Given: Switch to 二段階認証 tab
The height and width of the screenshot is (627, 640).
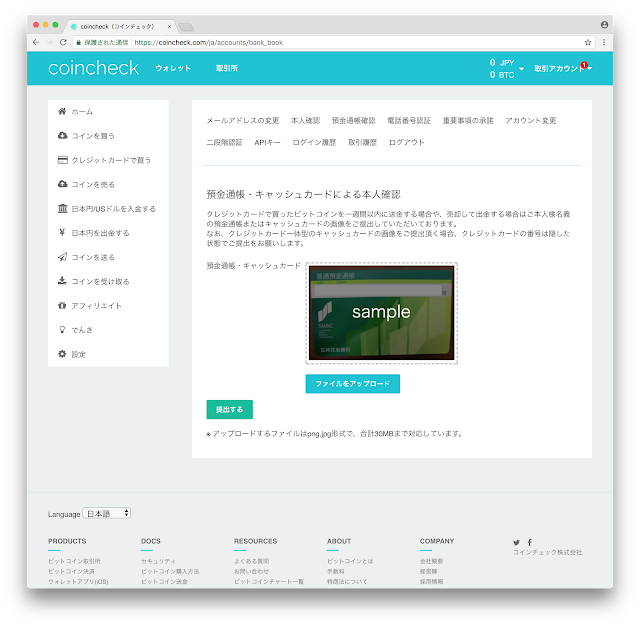Looking at the screenshot, I should click(224, 142).
